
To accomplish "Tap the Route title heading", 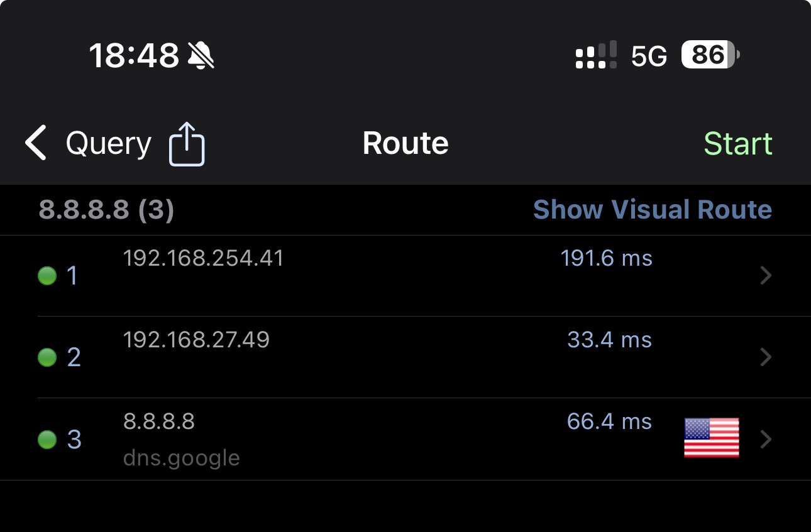I will [405, 143].
